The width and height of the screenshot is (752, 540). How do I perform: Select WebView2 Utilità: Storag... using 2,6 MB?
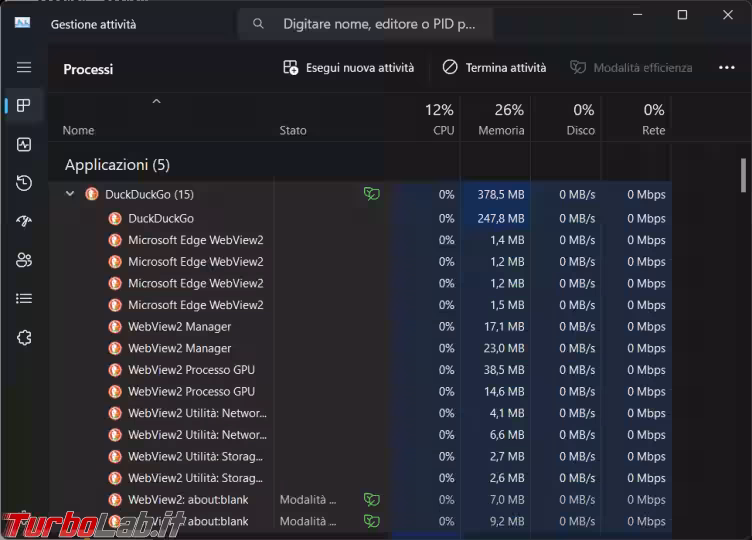[x=360, y=478]
